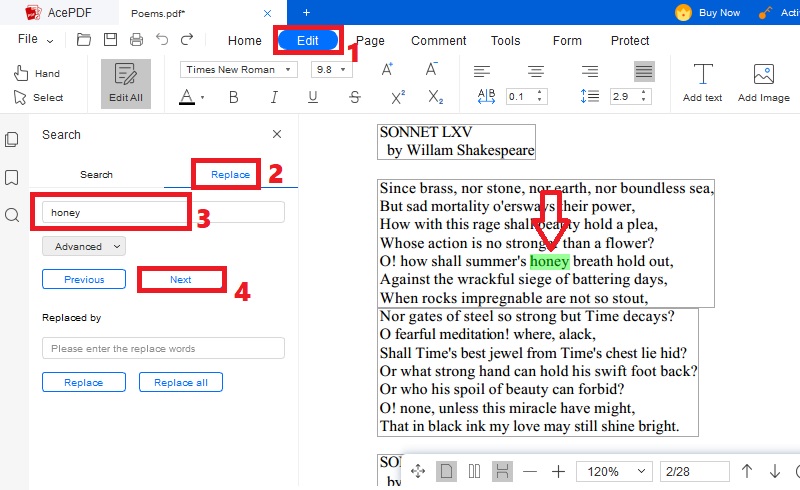Open the Form tab

[x=567, y=40]
